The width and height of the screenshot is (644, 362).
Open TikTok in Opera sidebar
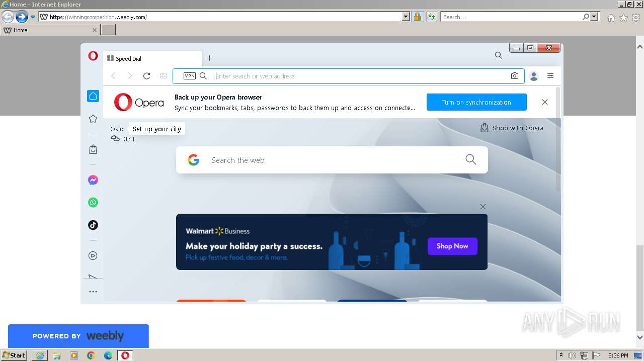coord(93,225)
